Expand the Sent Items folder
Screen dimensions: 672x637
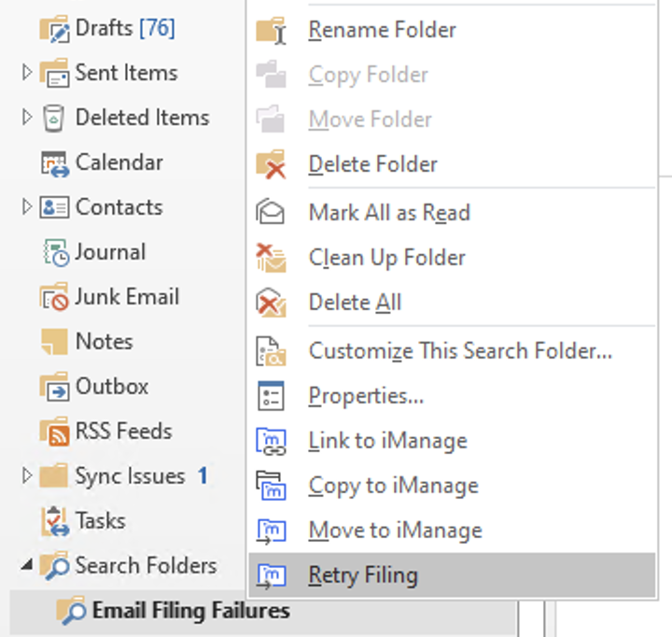[26, 73]
